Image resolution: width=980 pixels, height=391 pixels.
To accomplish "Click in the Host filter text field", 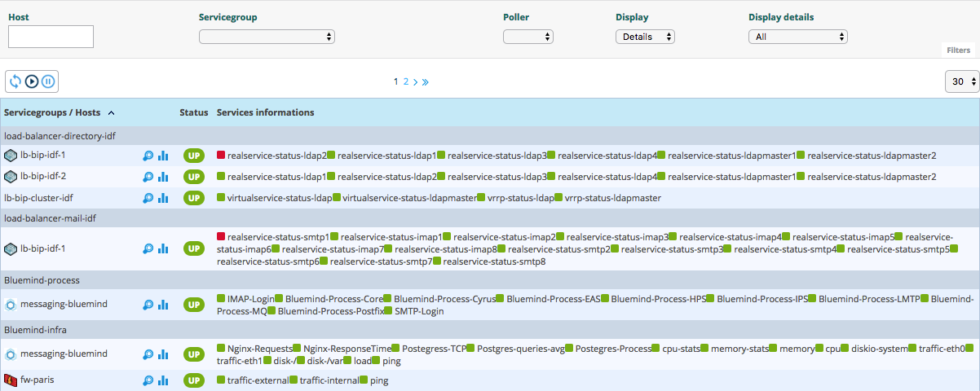I will tap(51, 37).
